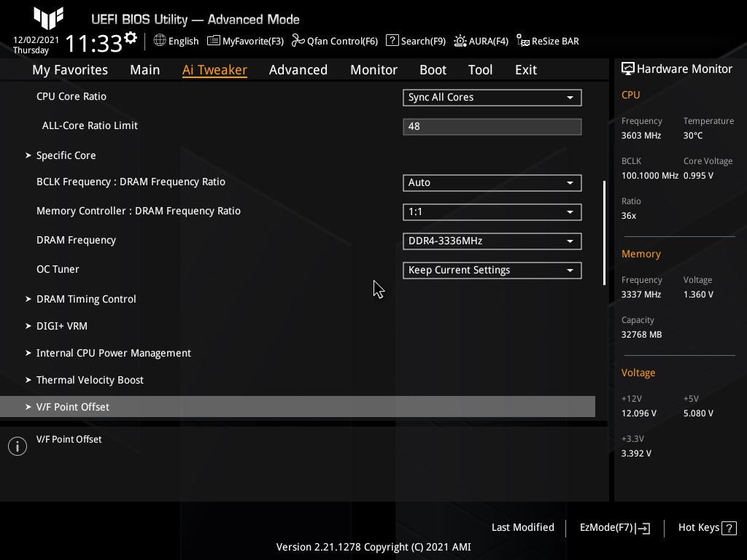Click BCLK 100.1000 MHz value
Screen dimensions: 747x560
click(x=649, y=176)
